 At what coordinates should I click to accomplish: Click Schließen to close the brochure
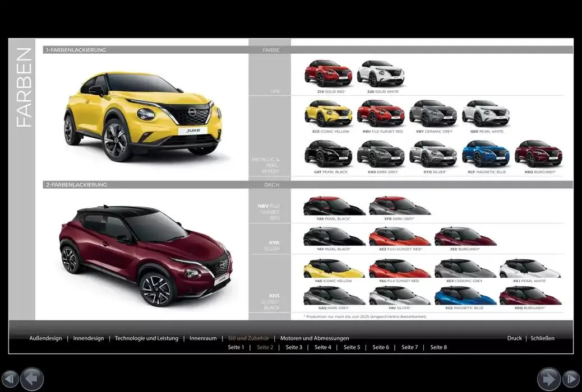(x=542, y=338)
